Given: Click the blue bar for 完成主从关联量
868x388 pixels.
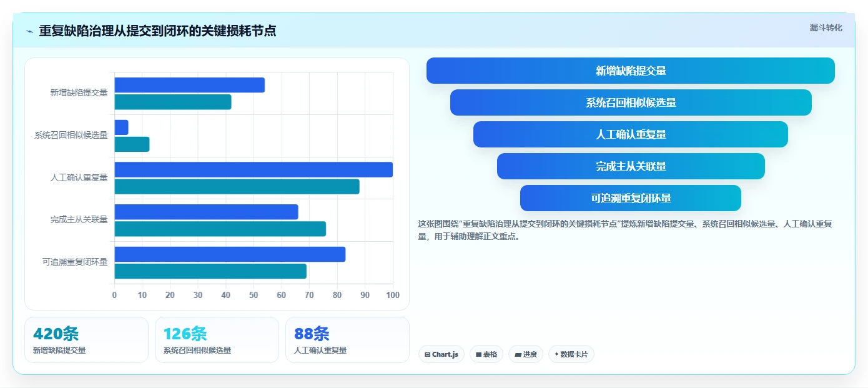Looking at the screenshot, I should [206, 212].
